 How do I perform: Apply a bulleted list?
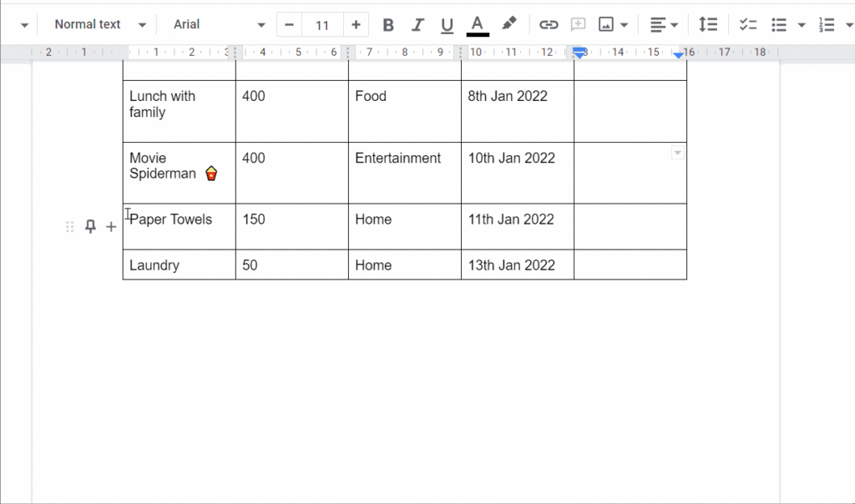778,24
